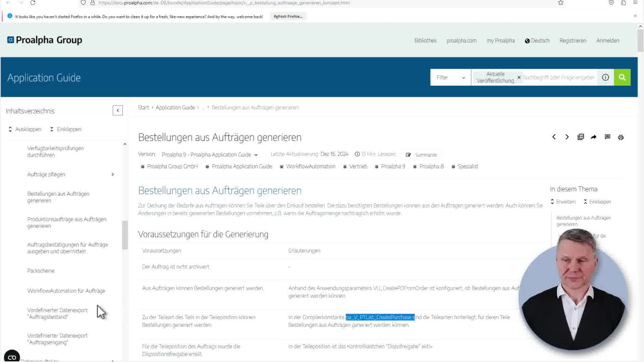
Task: Expand topics with Erweitern in In diesem Thema
Action: [563, 202]
